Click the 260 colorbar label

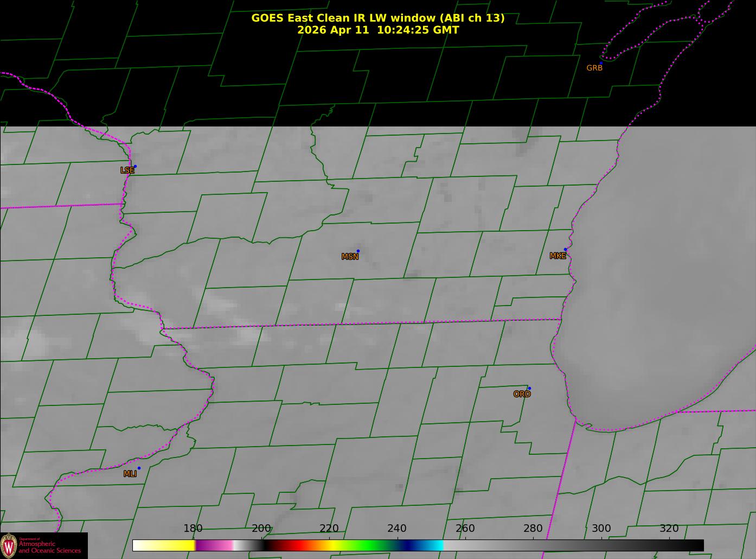click(465, 529)
